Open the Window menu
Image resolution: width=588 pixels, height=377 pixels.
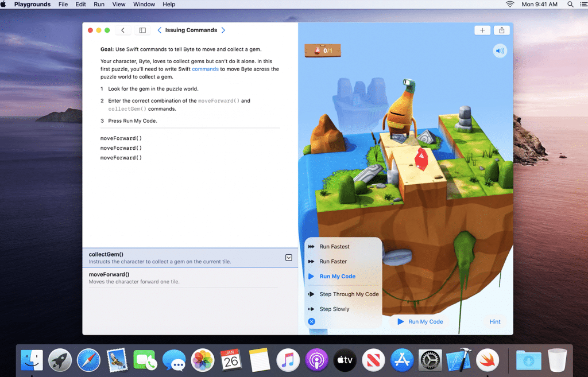coord(144,4)
